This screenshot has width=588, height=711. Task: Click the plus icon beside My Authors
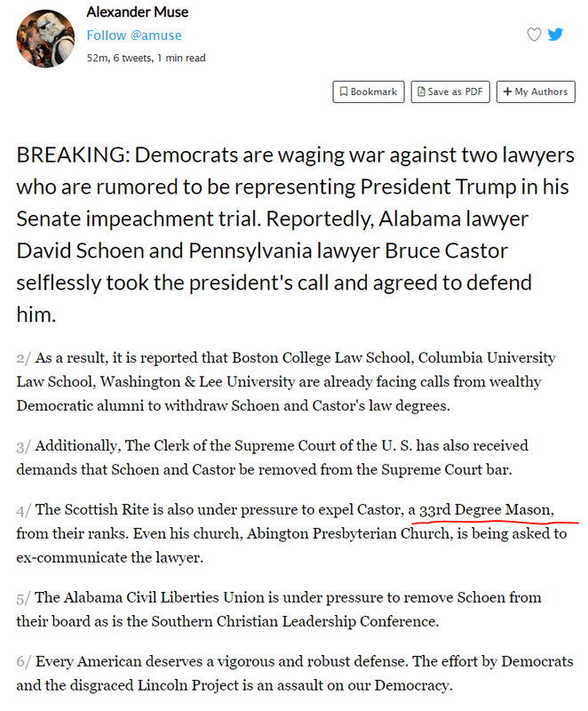coord(507,92)
